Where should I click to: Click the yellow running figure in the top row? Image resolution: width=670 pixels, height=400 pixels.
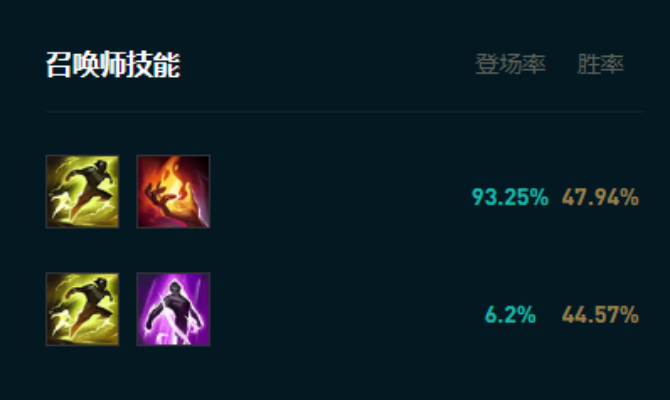coord(82,191)
